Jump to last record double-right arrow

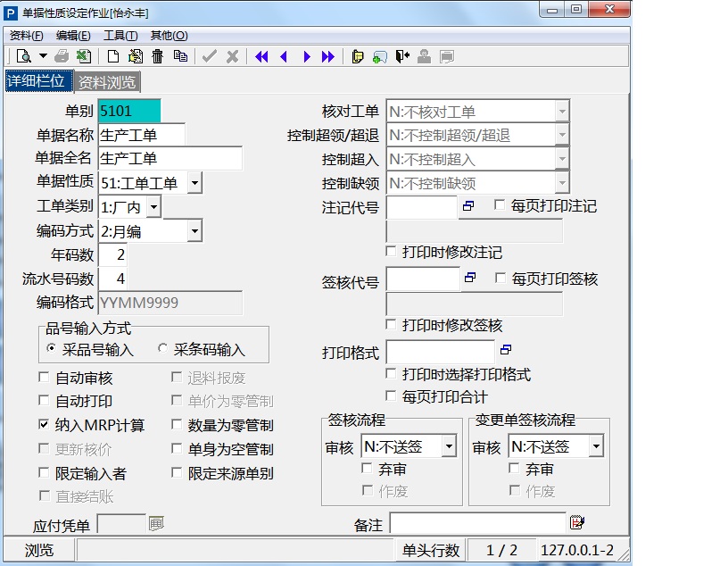click(327, 57)
